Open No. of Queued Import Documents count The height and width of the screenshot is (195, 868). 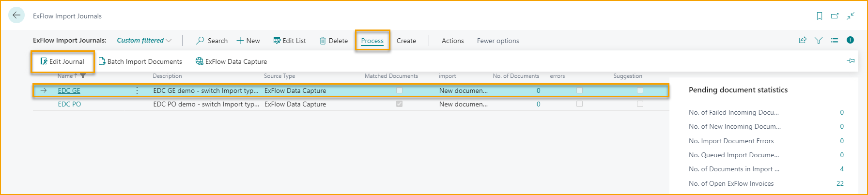tap(842, 155)
